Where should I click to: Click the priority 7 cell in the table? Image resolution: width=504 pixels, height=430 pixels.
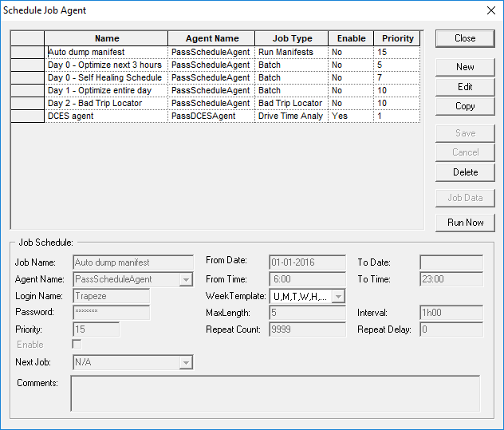[x=396, y=78]
